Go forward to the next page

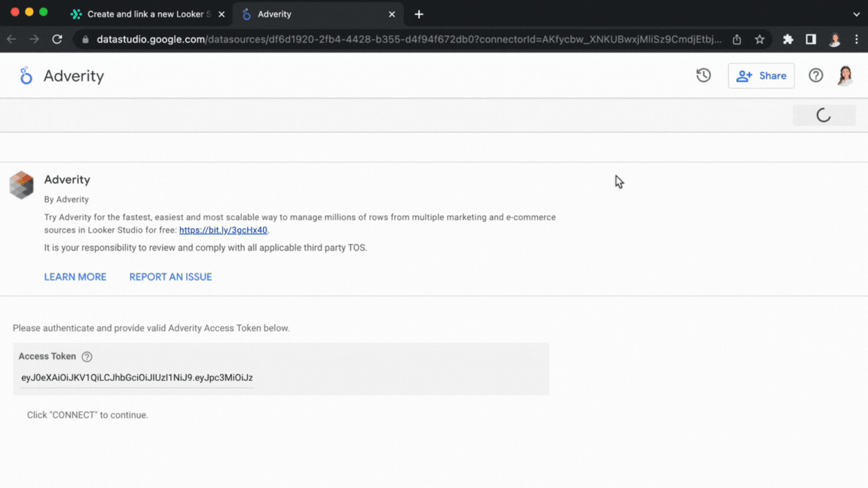tap(35, 39)
